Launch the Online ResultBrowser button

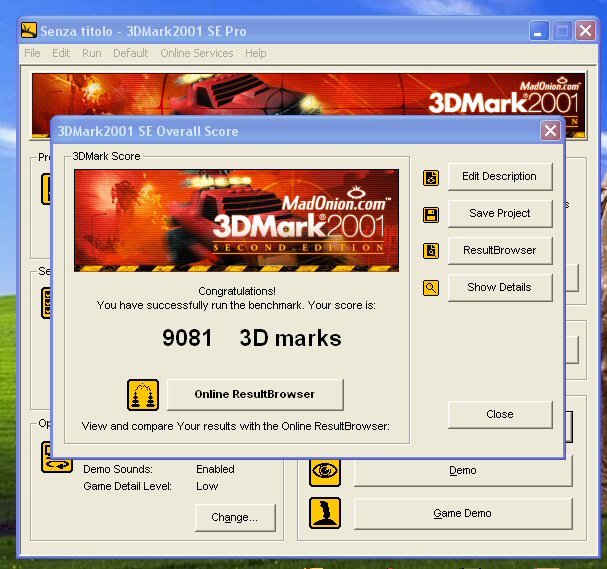point(255,394)
